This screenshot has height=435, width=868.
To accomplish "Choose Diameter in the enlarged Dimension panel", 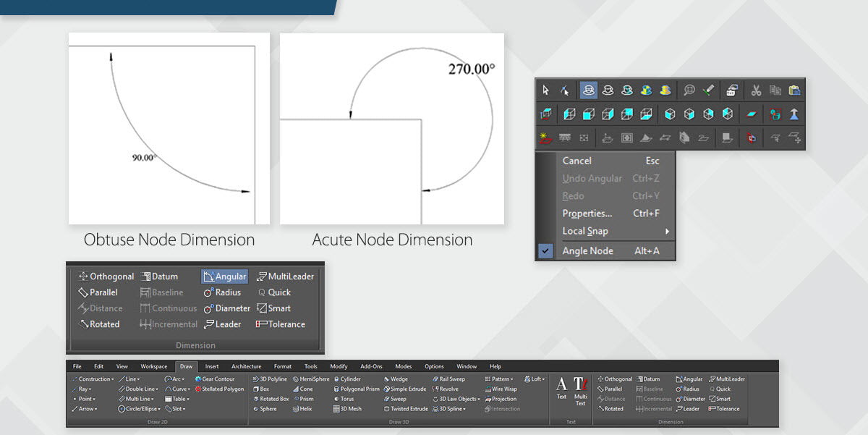I will click(226, 308).
